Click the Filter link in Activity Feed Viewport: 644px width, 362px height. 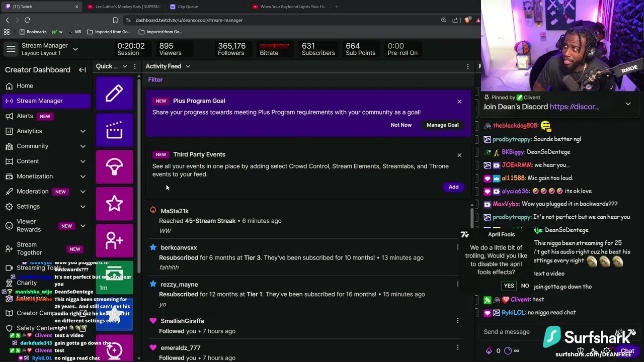pos(155,80)
